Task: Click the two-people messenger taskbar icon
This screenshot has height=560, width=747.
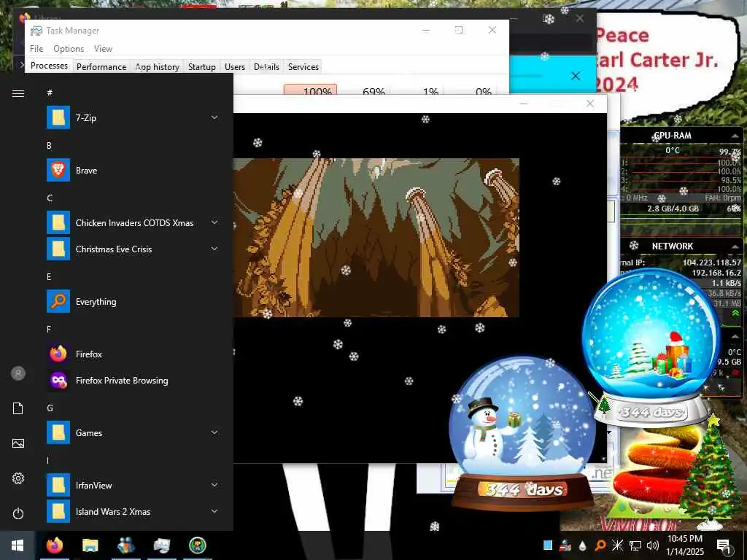Action: point(125,545)
